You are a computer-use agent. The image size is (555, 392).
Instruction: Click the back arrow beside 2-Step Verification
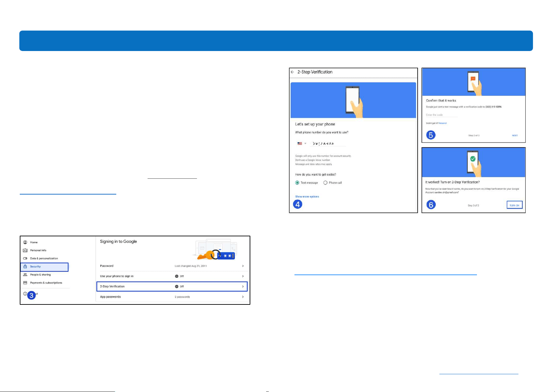292,72
